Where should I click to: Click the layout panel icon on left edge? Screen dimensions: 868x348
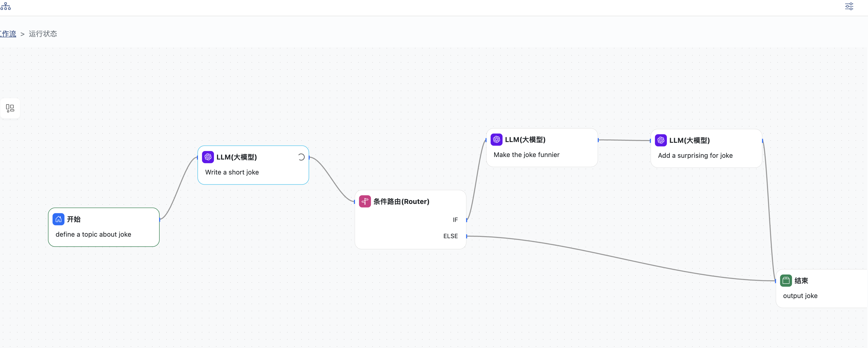tap(10, 108)
